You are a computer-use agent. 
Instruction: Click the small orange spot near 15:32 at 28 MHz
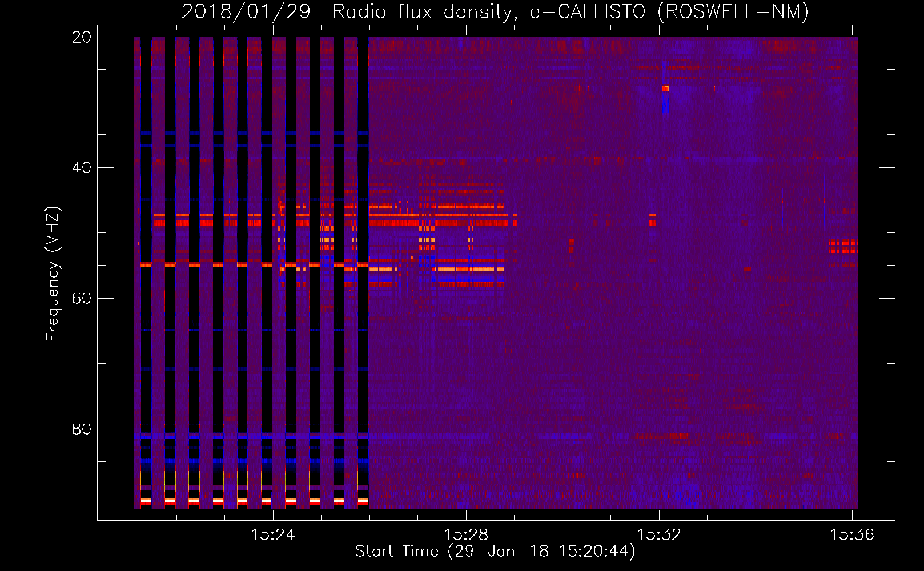665,88
